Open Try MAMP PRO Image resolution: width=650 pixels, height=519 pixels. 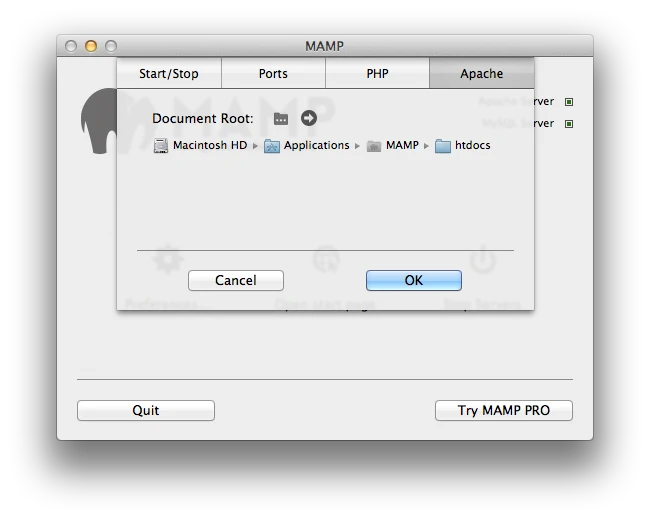click(504, 410)
